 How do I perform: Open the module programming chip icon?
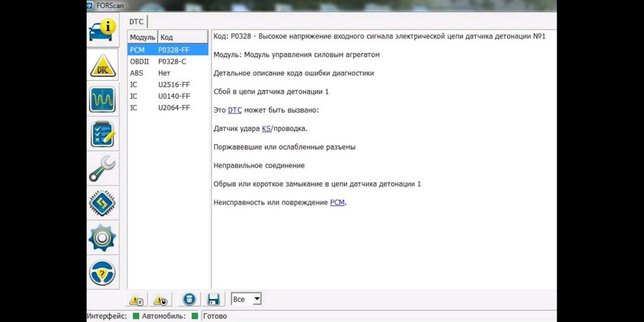pyautogui.click(x=103, y=203)
